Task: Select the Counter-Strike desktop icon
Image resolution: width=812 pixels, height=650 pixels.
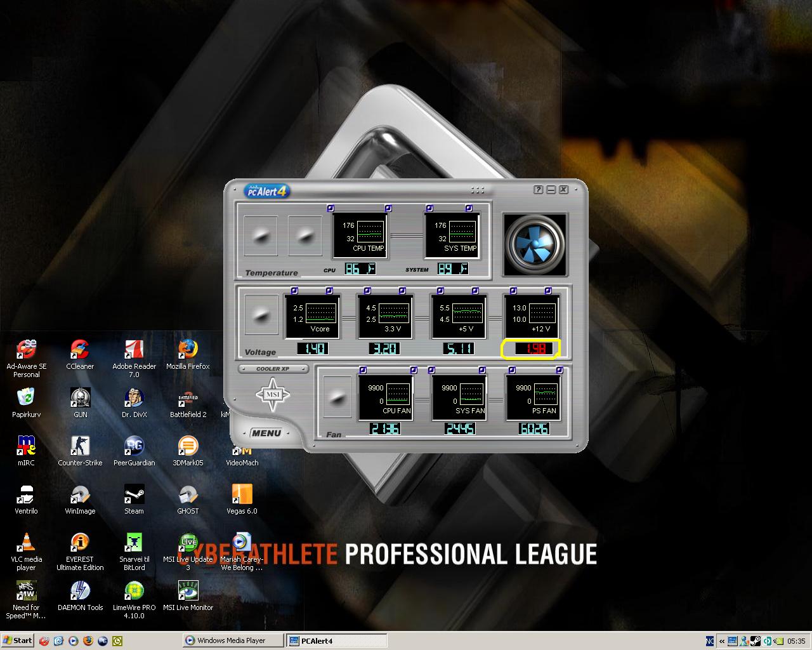Action: click(80, 451)
